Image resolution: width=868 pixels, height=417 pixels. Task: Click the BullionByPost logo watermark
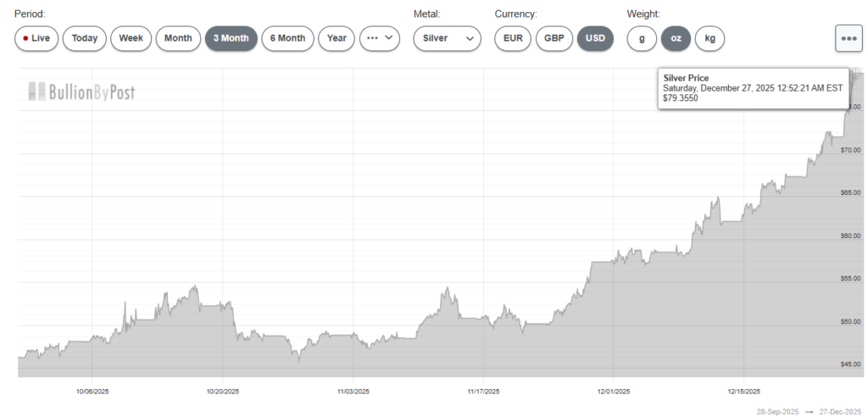click(81, 92)
